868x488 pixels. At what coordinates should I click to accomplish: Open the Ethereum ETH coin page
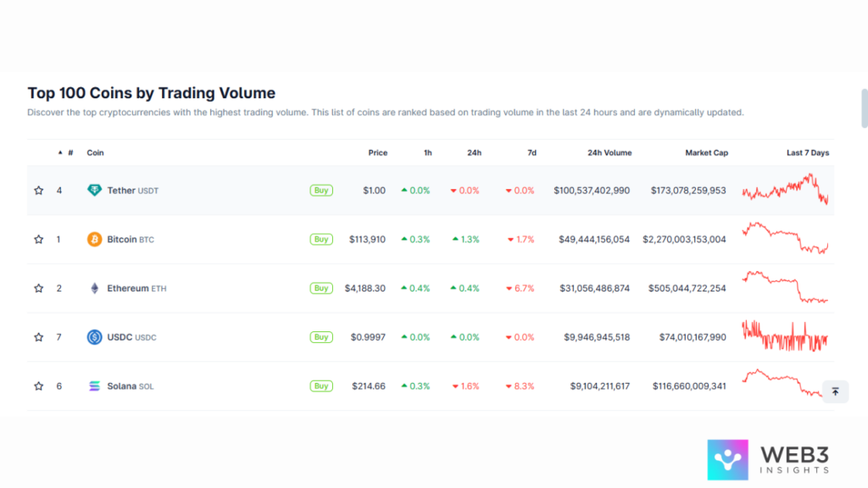[136, 288]
